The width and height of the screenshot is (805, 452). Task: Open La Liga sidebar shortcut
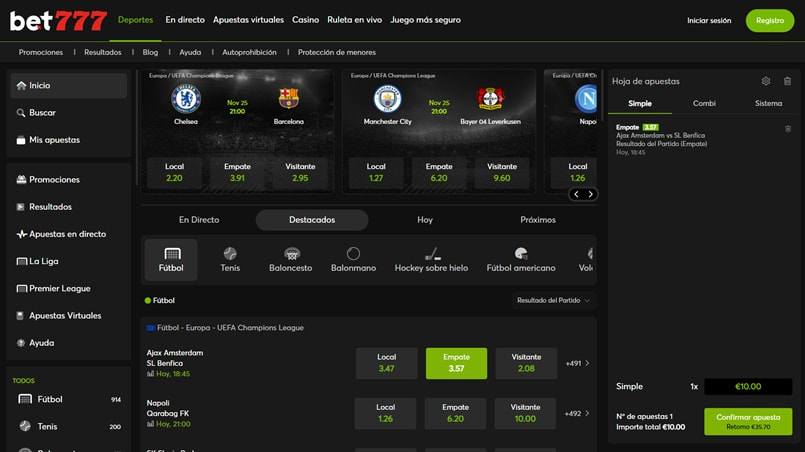(69, 261)
